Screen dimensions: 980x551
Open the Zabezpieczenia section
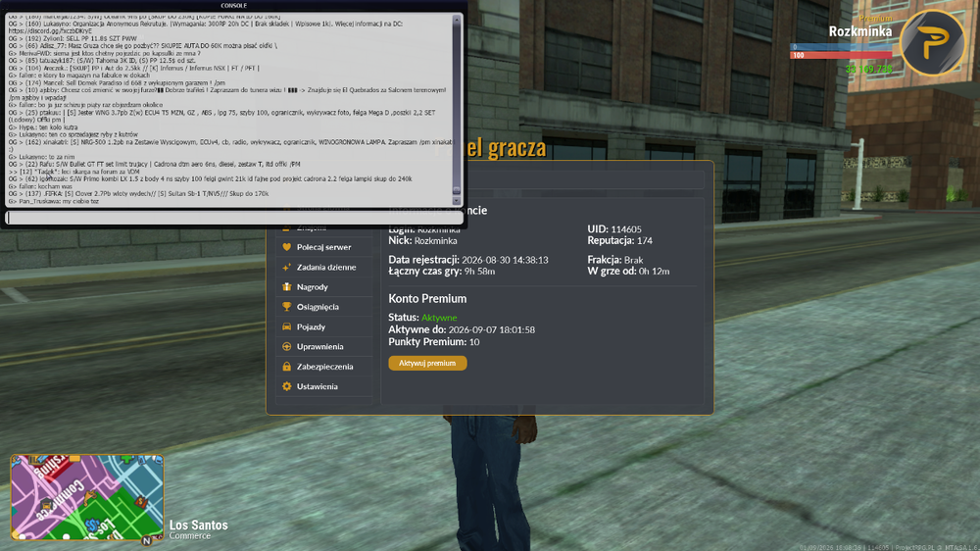323,367
